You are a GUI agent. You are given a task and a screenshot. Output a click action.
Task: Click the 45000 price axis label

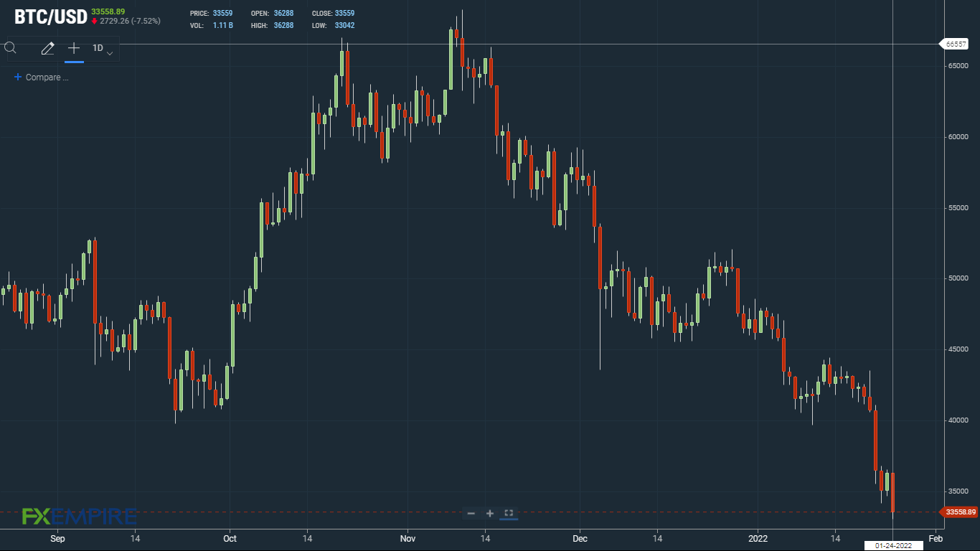pyautogui.click(x=957, y=349)
